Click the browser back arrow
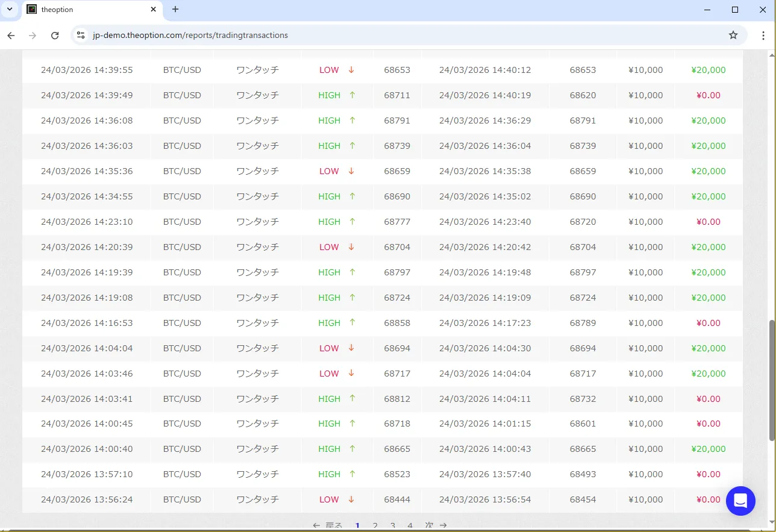Image resolution: width=776 pixels, height=532 pixels. pyautogui.click(x=11, y=36)
